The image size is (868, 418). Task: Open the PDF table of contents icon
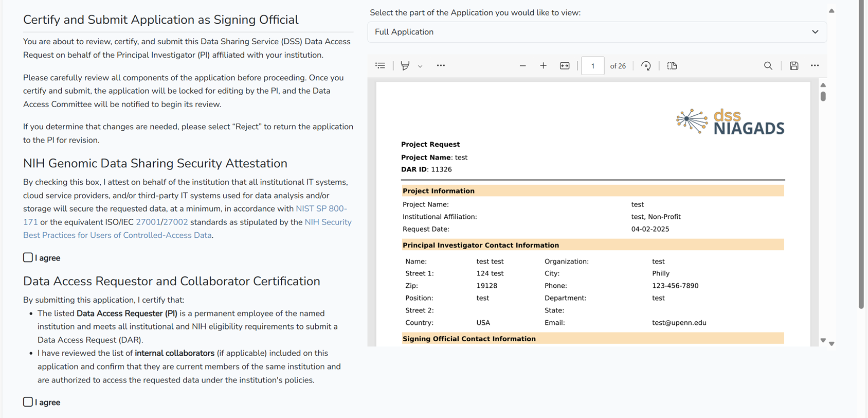[380, 66]
